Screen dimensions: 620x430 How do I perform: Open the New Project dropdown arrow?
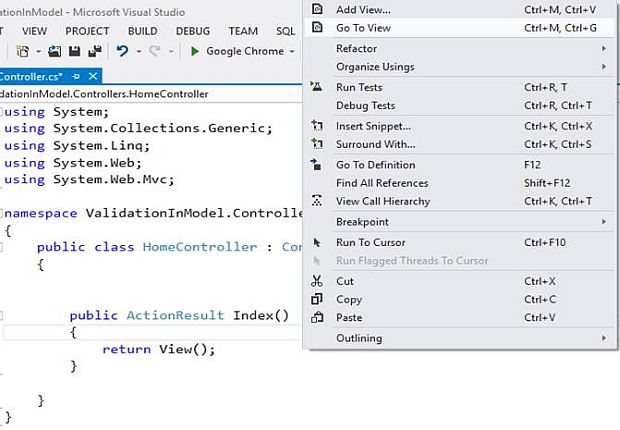coord(38,51)
